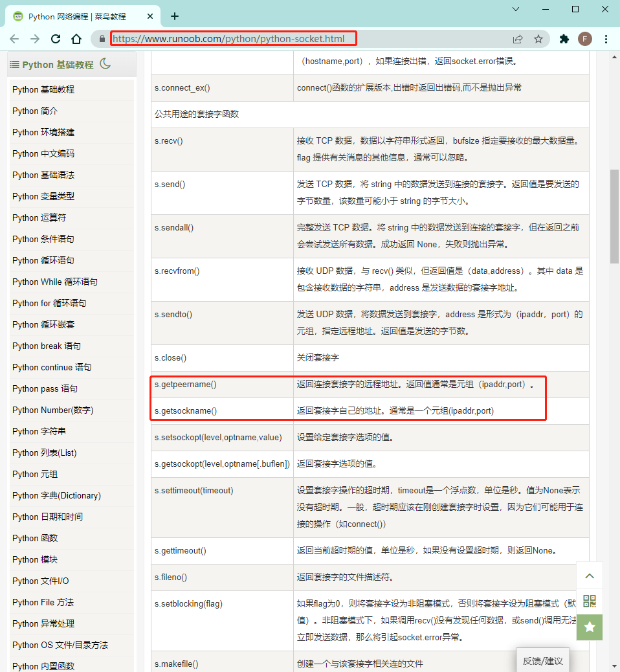The width and height of the screenshot is (620, 672).
Task: Select Python 基础语法 in sidebar
Action: click(43, 175)
